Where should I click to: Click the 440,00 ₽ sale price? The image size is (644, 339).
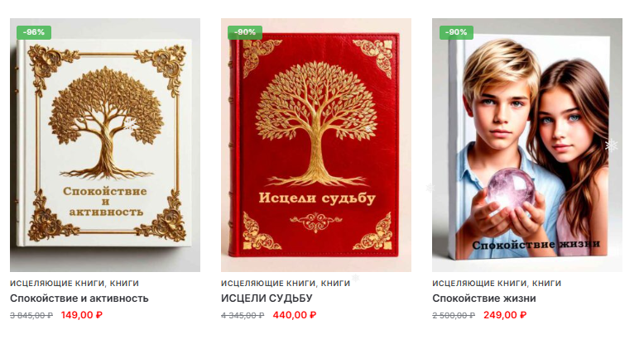point(295,315)
